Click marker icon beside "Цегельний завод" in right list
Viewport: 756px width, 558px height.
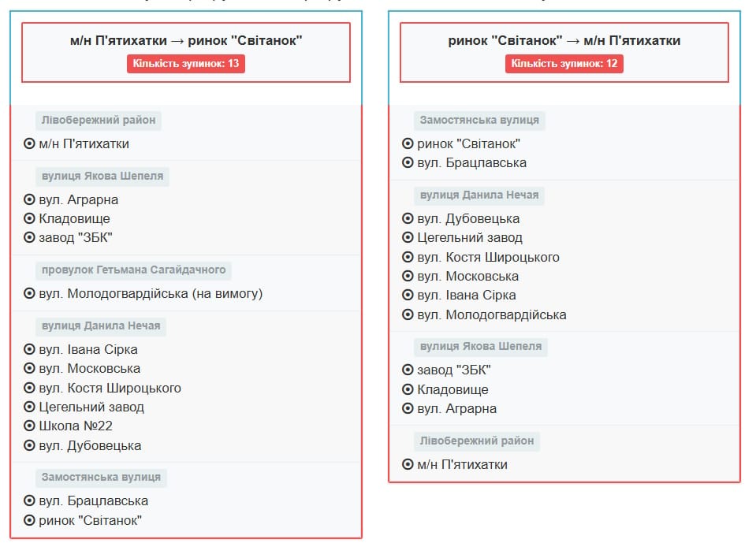point(408,238)
